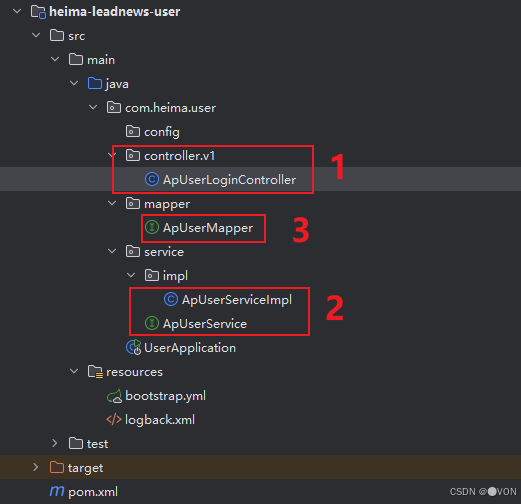This screenshot has width=521, height=504.
Task: Open ApUserMapper file name
Action: (208, 228)
